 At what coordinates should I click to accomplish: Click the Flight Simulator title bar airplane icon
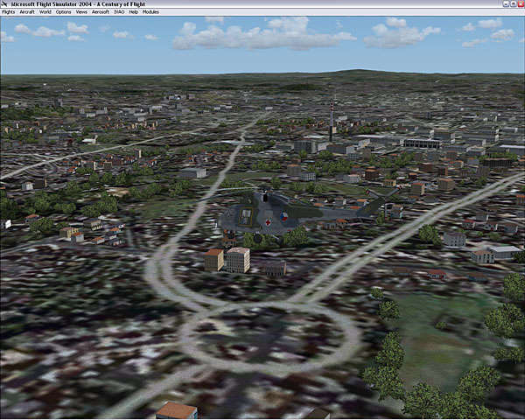(4, 4)
